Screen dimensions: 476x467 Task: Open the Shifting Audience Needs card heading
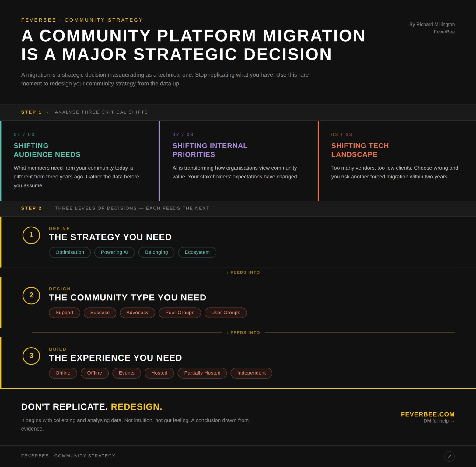point(47,150)
